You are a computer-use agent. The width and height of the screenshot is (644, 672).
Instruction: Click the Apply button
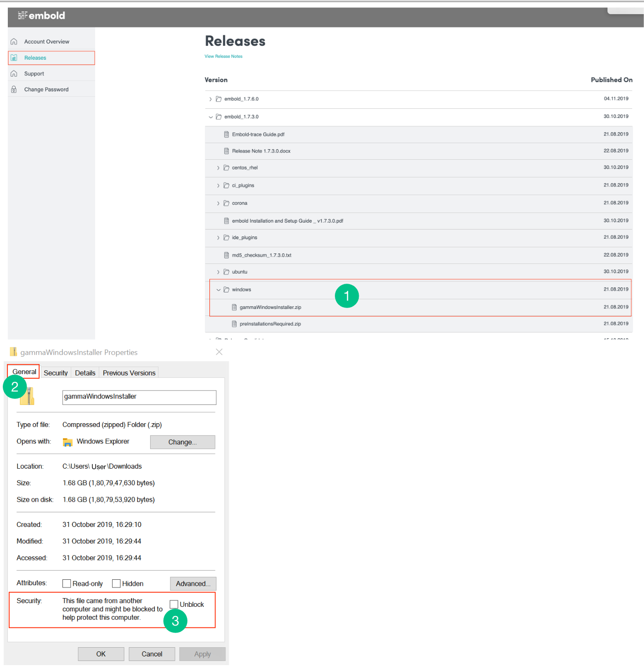pos(203,654)
